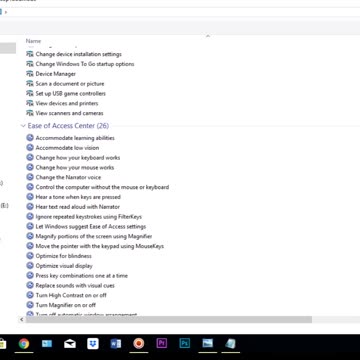This screenshot has width=360, height=360.
Task: Sort by the Name column header
Action: (33, 41)
